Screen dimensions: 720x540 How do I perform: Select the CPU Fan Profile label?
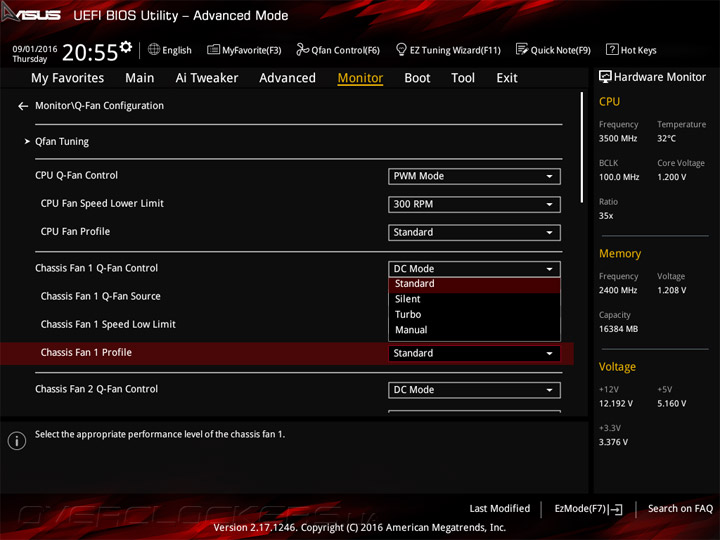(75, 231)
